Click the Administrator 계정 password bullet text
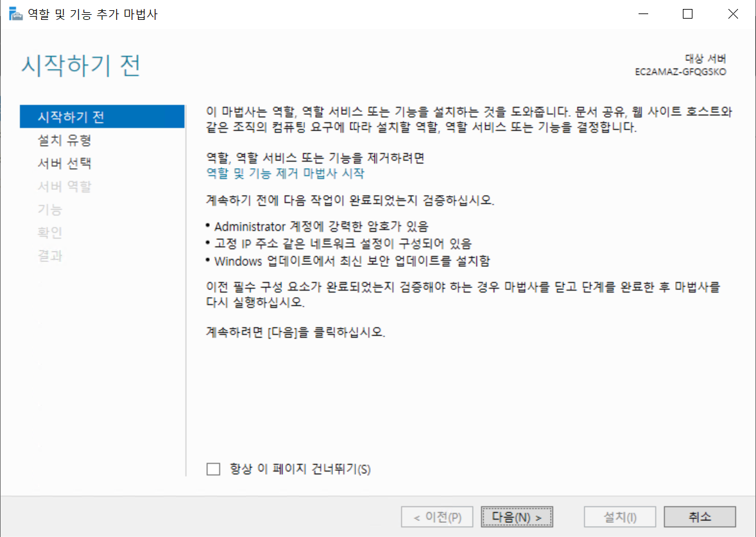Screen dimensions: 756x537 (x=321, y=226)
